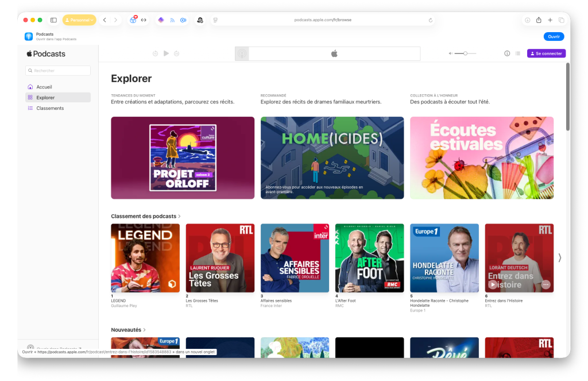Click the Se connecter button

click(x=546, y=53)
